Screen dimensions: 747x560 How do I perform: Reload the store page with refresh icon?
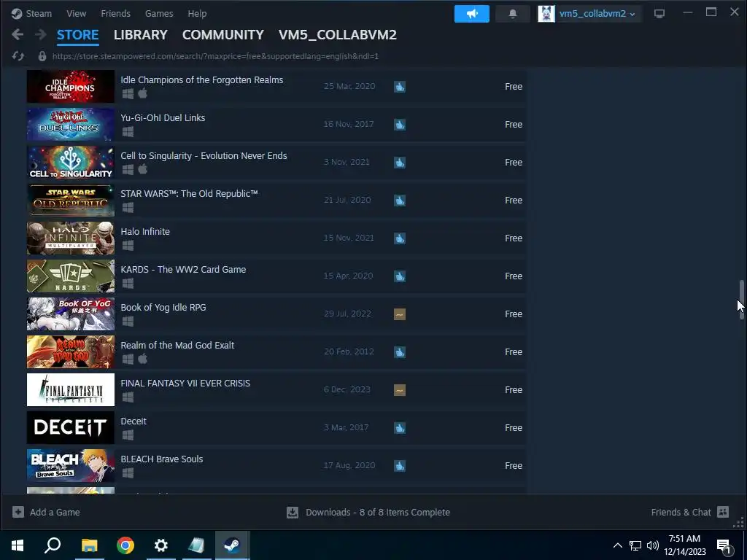[x=18, y=56]
